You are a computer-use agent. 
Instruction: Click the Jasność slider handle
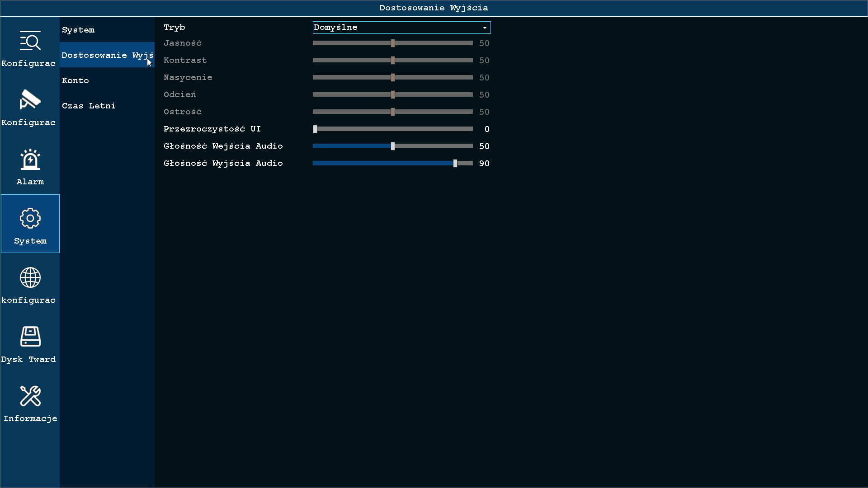(393, 43)
